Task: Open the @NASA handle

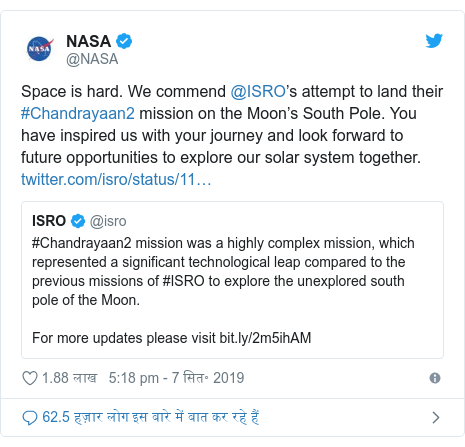Action: coord(92,59)
